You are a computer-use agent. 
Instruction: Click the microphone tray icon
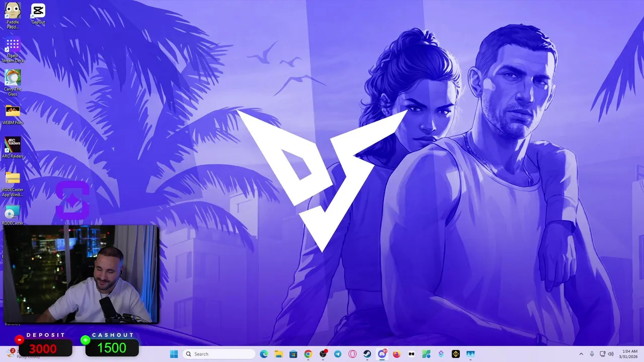(592, 354)
